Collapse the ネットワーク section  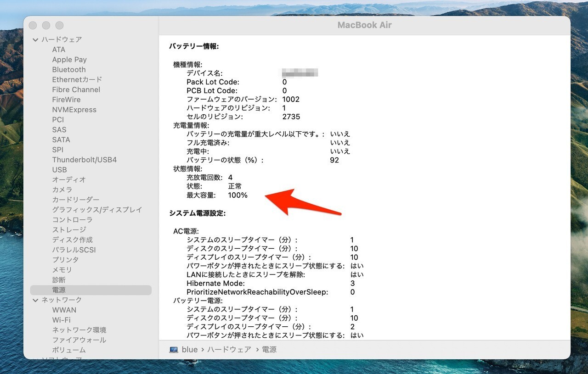tap(35, 300)
